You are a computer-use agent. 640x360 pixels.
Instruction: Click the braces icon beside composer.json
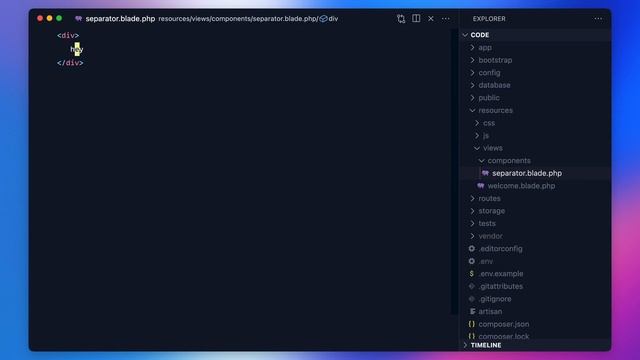(472, 324)
